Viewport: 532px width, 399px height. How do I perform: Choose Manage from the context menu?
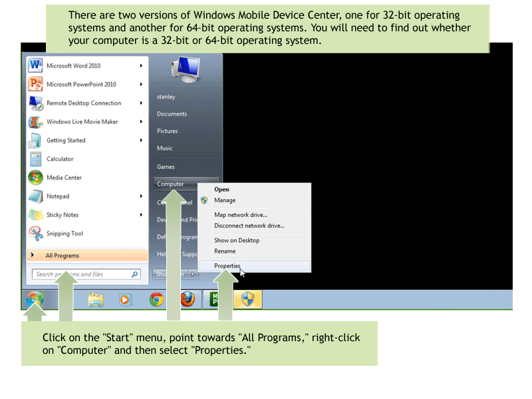coord(255,200)
